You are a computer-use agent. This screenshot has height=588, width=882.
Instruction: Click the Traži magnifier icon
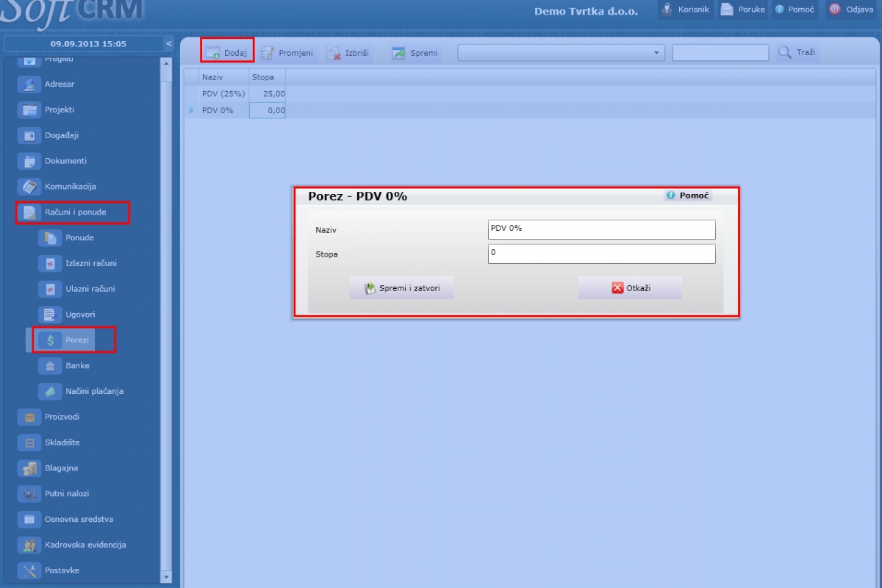[x=785, y=52]
